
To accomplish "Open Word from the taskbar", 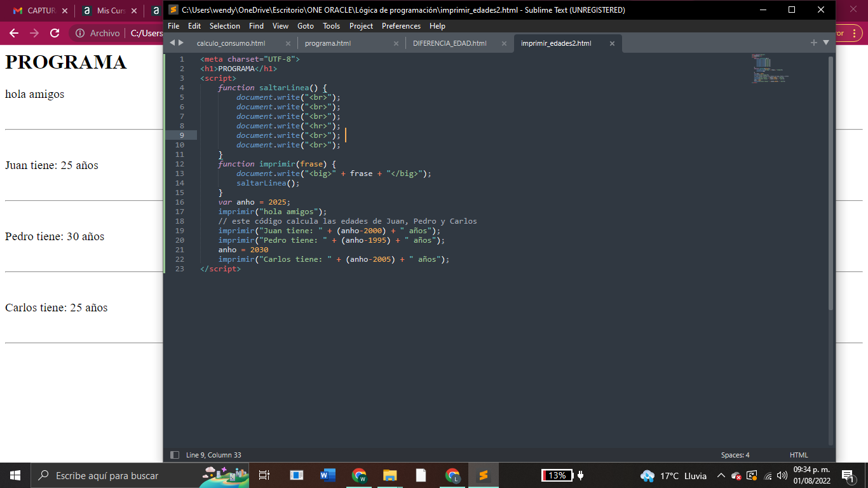I will pyautogui.click(x=328, y=475).
